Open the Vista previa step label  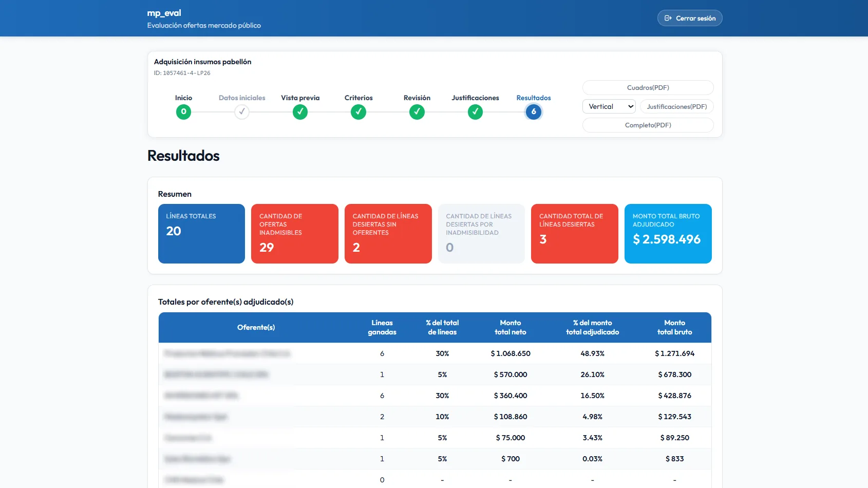300,98
